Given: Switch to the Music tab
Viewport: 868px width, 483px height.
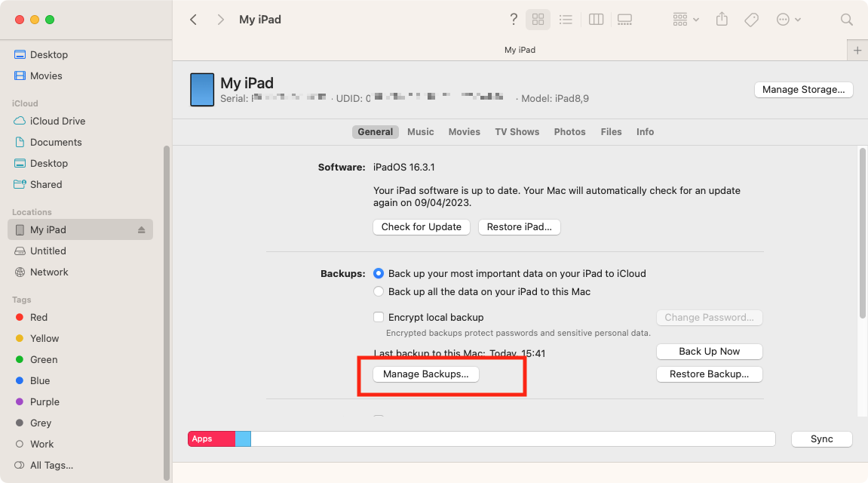Looking at the screenshot, I should (x=421, y=132).
